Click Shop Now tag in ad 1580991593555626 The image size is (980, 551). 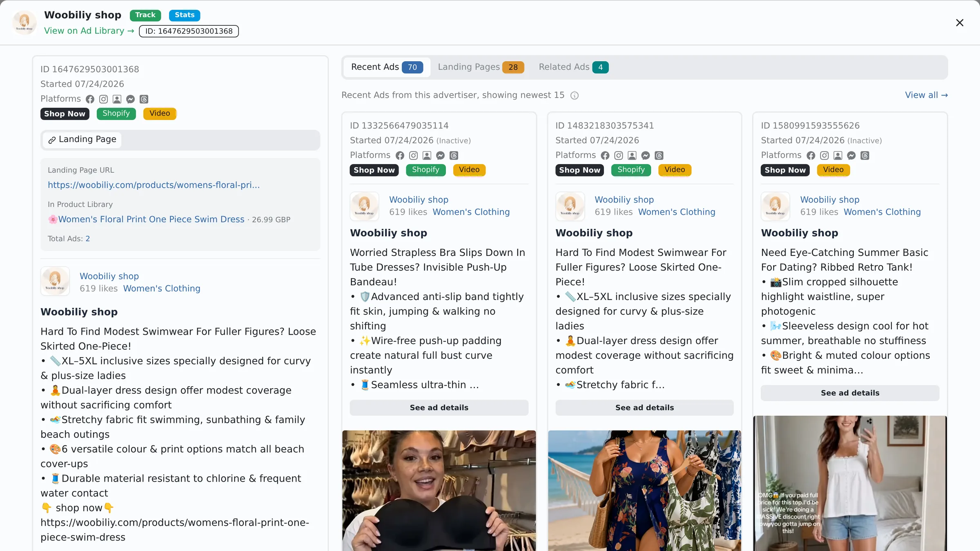click(x=785, y=170)
